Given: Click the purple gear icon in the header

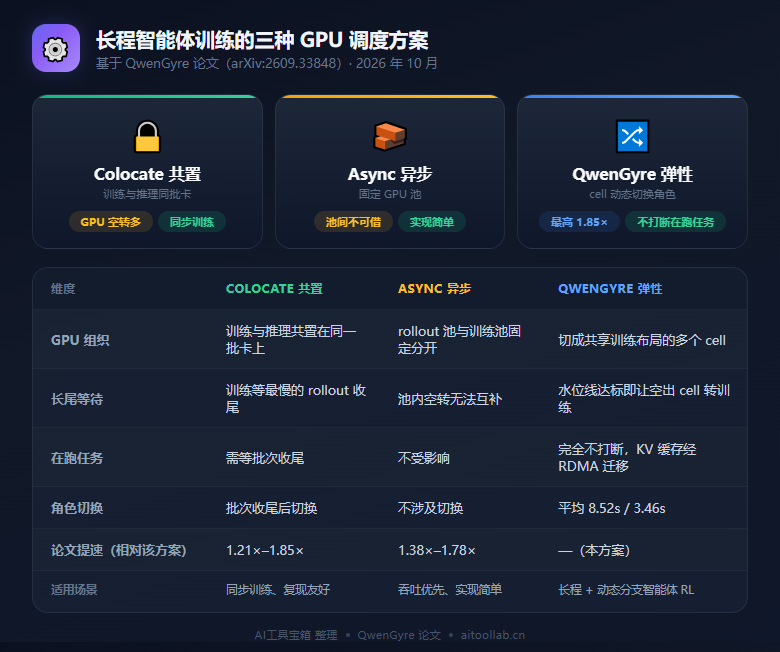Looking at the screenshot, I should pos(56,48).
